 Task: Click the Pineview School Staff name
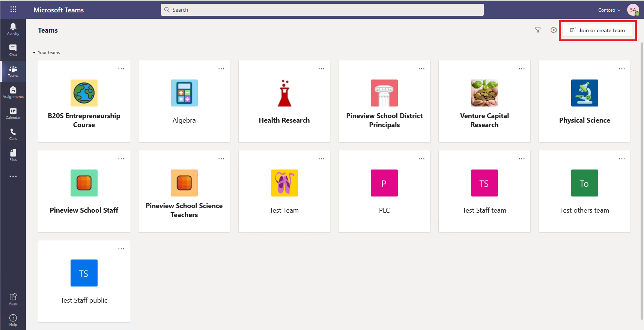(x=84, y=210)
